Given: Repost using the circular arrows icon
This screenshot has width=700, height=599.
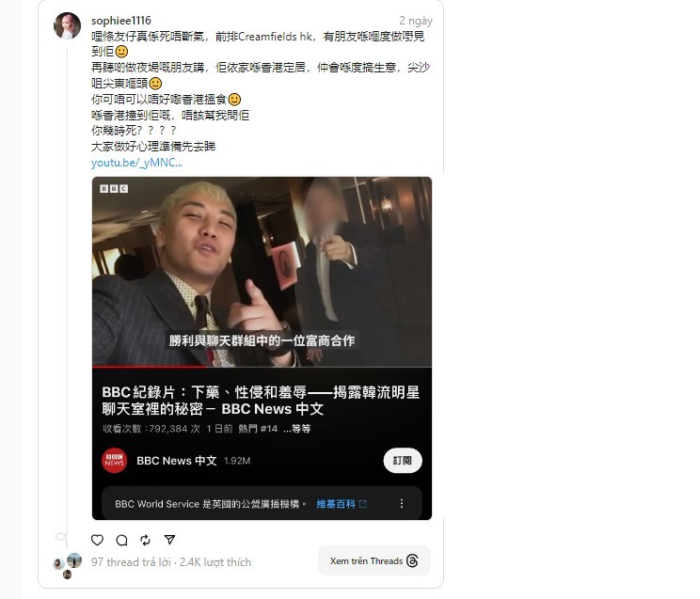Looking at the screenshot, I should pyautogui.click(x=146, y=540).
